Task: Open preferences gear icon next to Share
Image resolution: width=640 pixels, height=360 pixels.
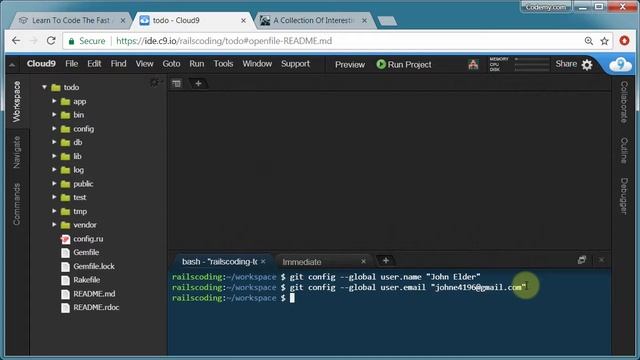Action: pyautogui.click(x=587, y=64)
